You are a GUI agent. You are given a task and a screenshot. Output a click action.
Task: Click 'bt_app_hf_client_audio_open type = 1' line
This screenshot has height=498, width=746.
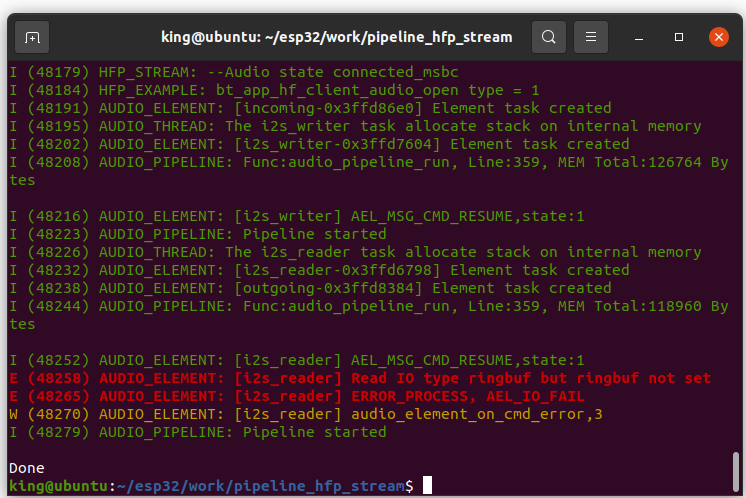coord(274,90)
